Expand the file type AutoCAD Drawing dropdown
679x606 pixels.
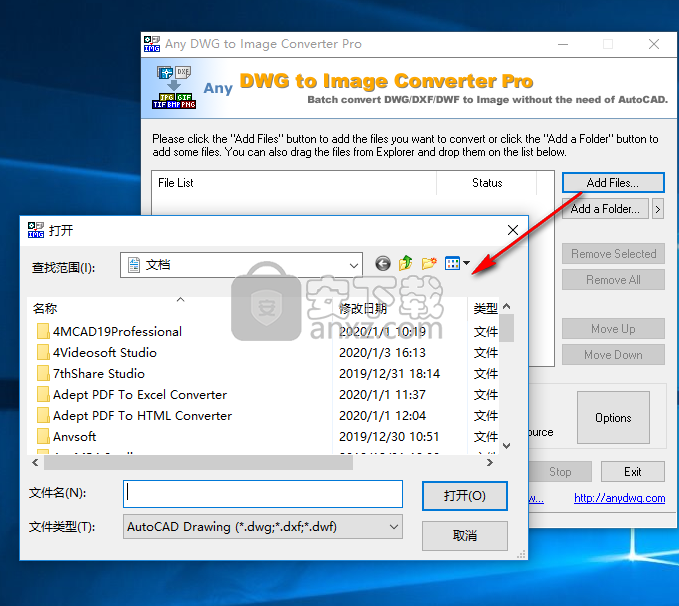click(394, 527)
